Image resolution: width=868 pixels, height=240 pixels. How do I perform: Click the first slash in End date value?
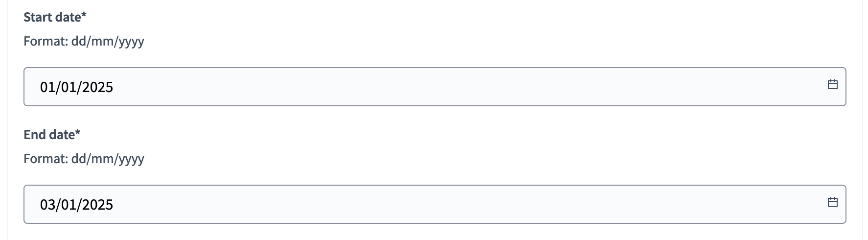[58, 205]
